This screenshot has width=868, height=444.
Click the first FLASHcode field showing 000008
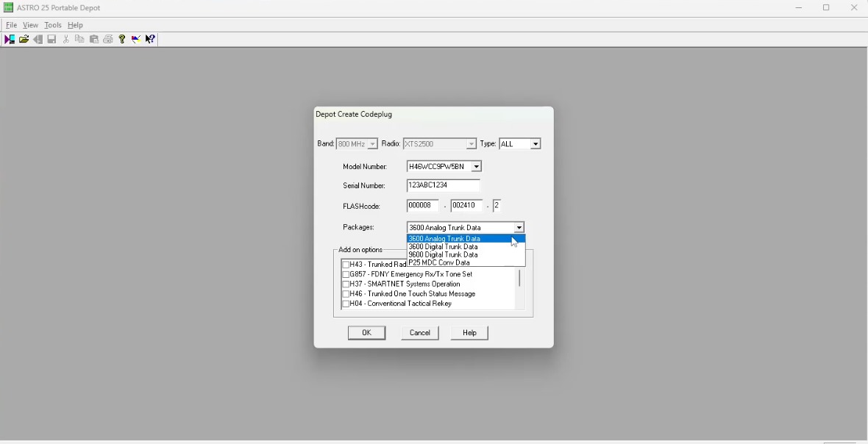point(423,206)
